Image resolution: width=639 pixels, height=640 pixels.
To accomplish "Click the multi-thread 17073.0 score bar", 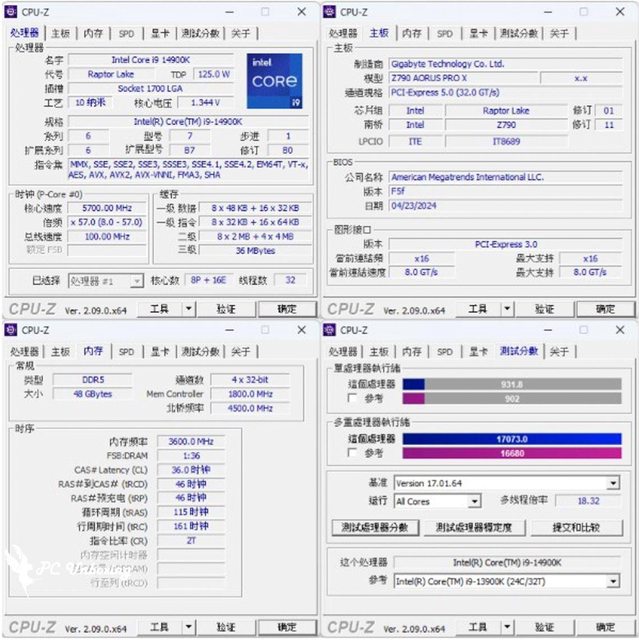I will (x=512, y=438).
